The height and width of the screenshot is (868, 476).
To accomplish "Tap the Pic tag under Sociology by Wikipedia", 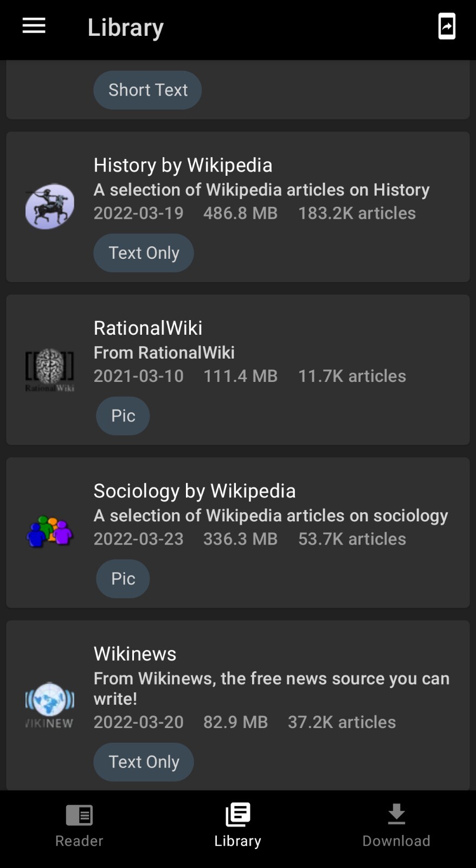I will pyautogui.click(x=123, y=579).
